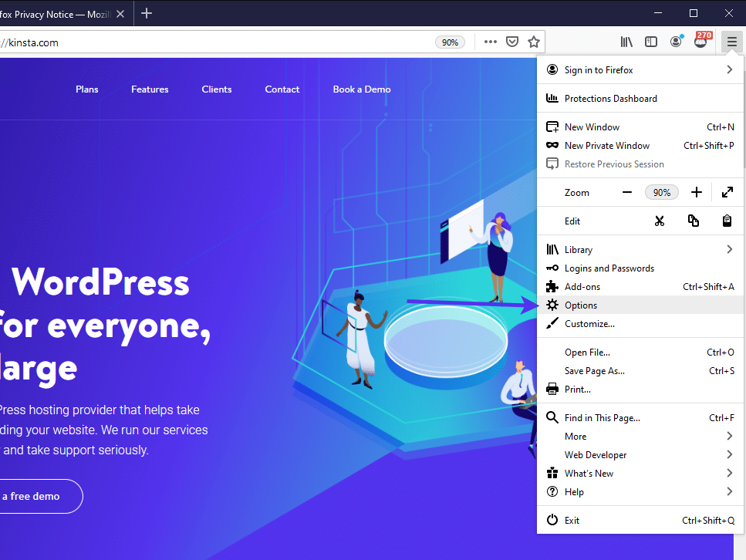The image size is (746, 560).
Task: Open the page actions ellipsis icon
Action: 490,42
